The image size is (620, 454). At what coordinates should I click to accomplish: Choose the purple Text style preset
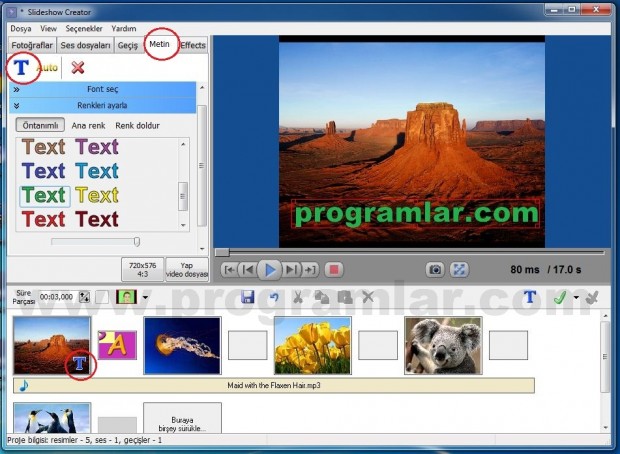[x=97, y=147]
